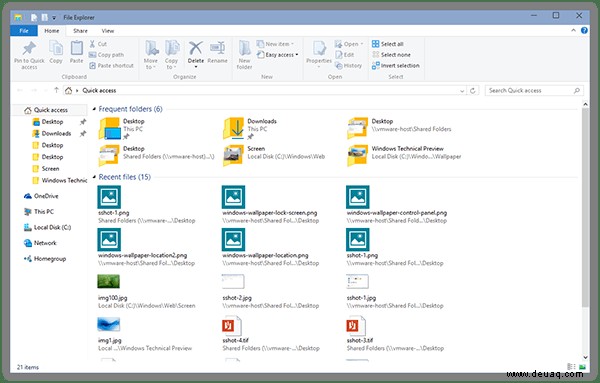Open Screen folder in sidebar

pyautogui.click(x=46, y=169)
